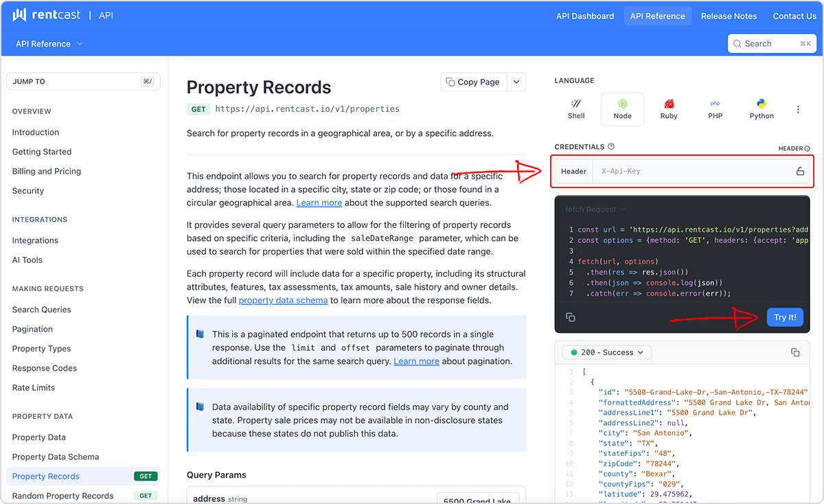Image resolution: width=824 pixels, height=504 pixels.
Task: Select the Ruby language icon
Action: 669,109
